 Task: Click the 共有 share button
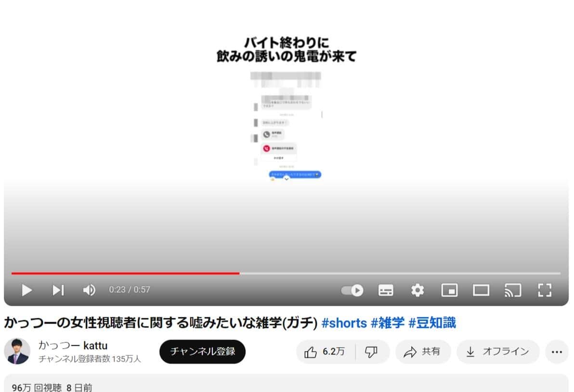coord(423,352)
